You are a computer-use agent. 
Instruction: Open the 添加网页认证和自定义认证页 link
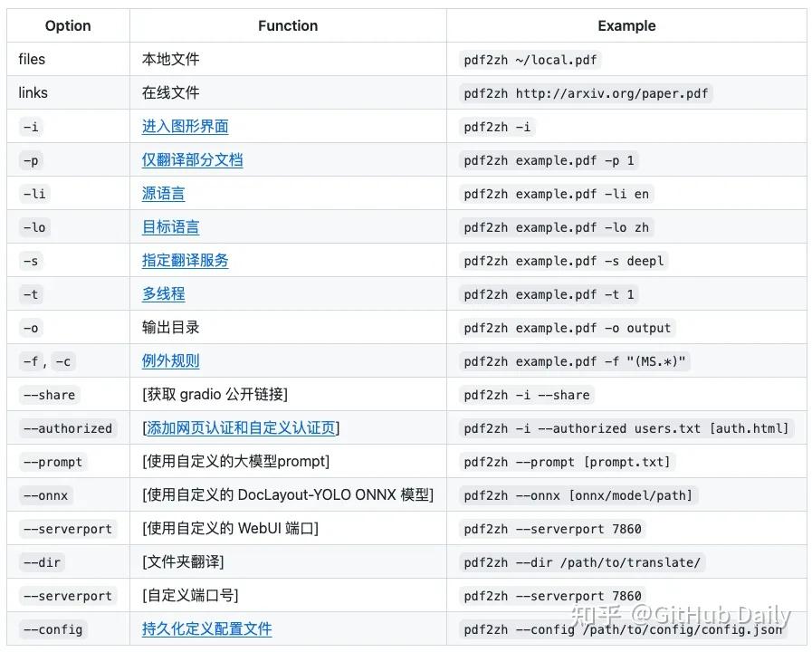[x=241, y=428]
